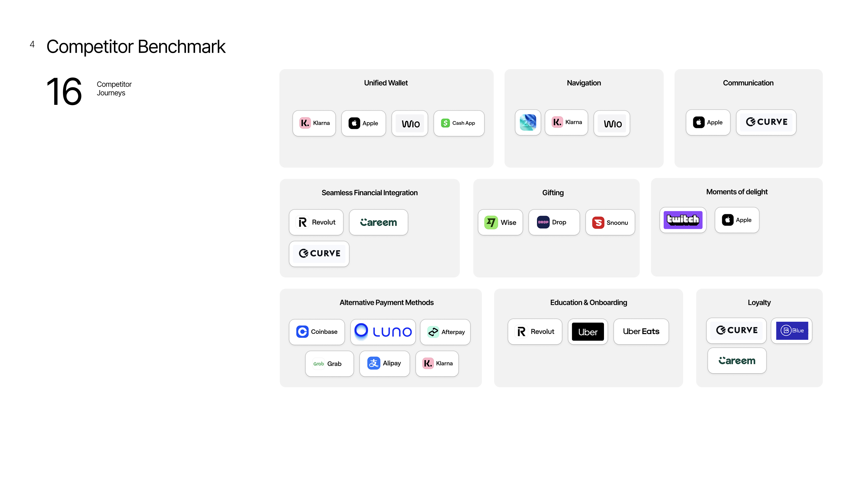This screenshot has width=868, height=488.
Task: Select the black Uber logo
Action: pos(588,332)
